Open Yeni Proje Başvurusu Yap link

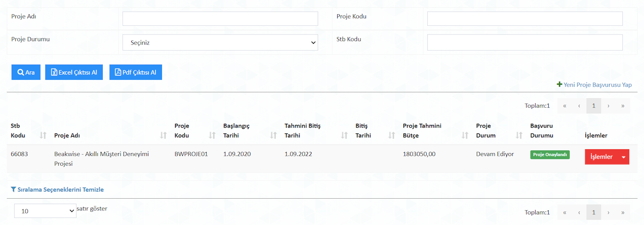[594, 84]
